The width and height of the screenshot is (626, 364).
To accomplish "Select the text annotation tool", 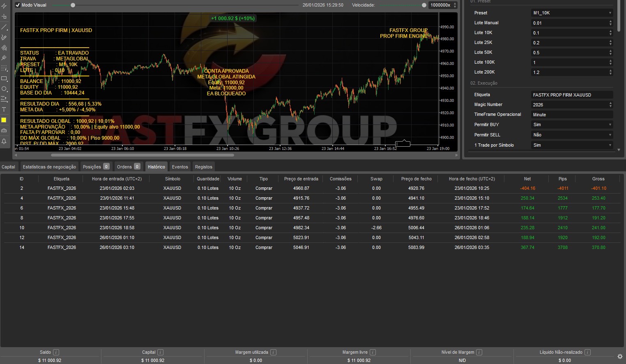I will point(4,109).
